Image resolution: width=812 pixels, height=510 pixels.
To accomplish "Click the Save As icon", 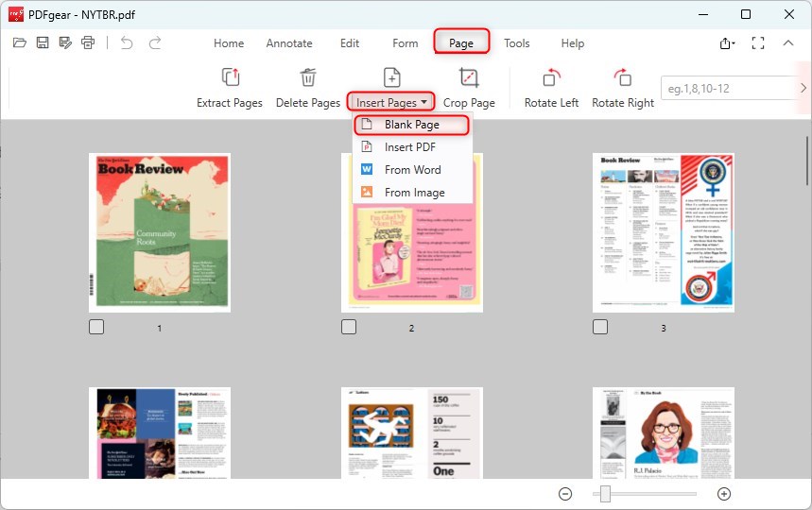I will click(65, 42).
